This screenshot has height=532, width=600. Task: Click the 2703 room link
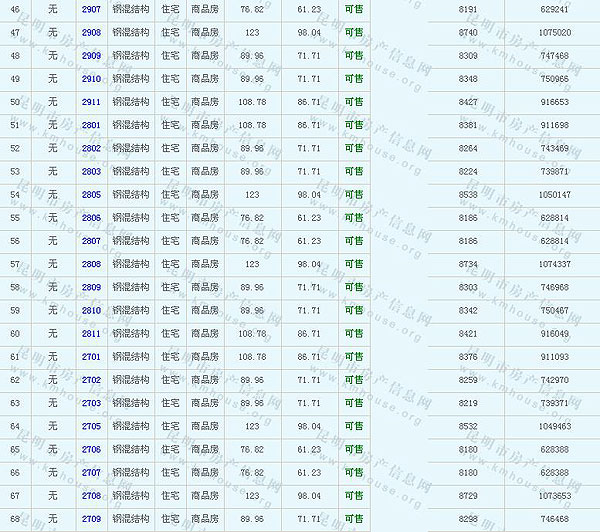point(91,403)
